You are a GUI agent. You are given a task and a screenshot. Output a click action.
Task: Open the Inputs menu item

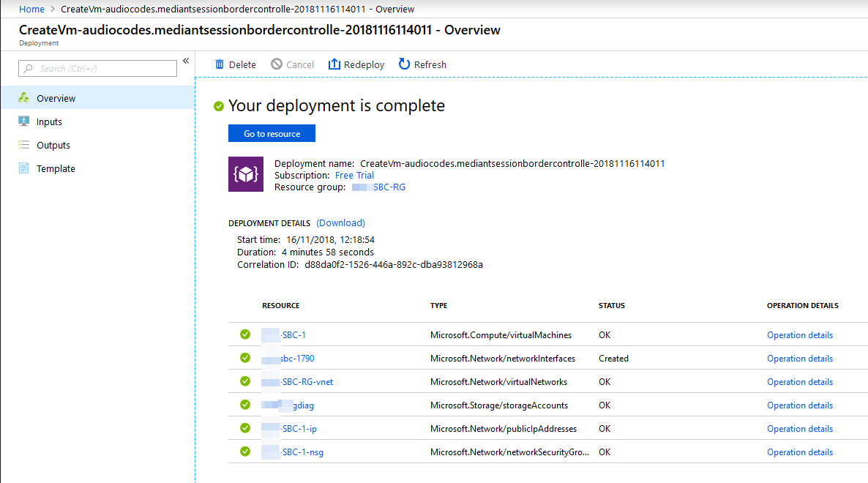(97, 121)
